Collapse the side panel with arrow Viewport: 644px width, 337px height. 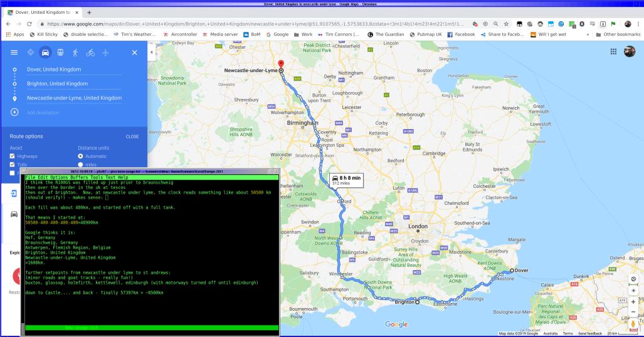click(x=151, y=53)
